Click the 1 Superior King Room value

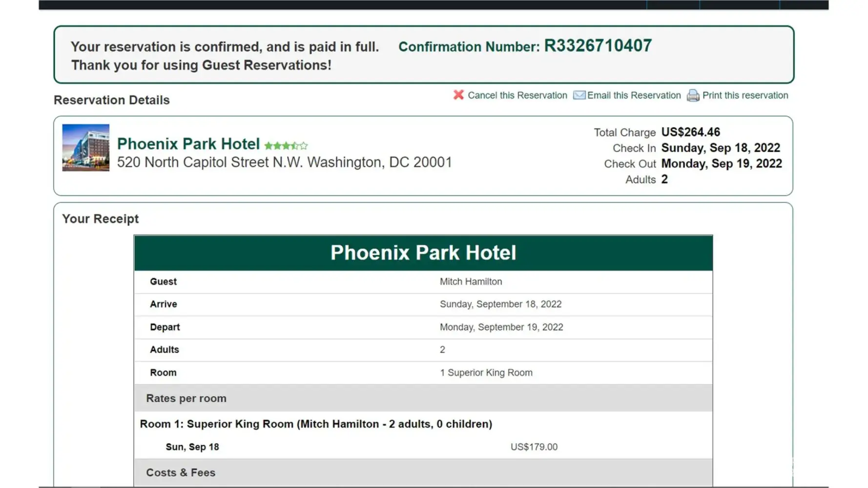click(486, 373)
